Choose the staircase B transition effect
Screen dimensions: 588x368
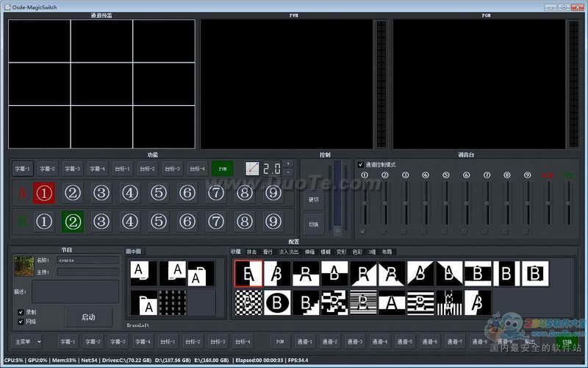pos(306,302)
